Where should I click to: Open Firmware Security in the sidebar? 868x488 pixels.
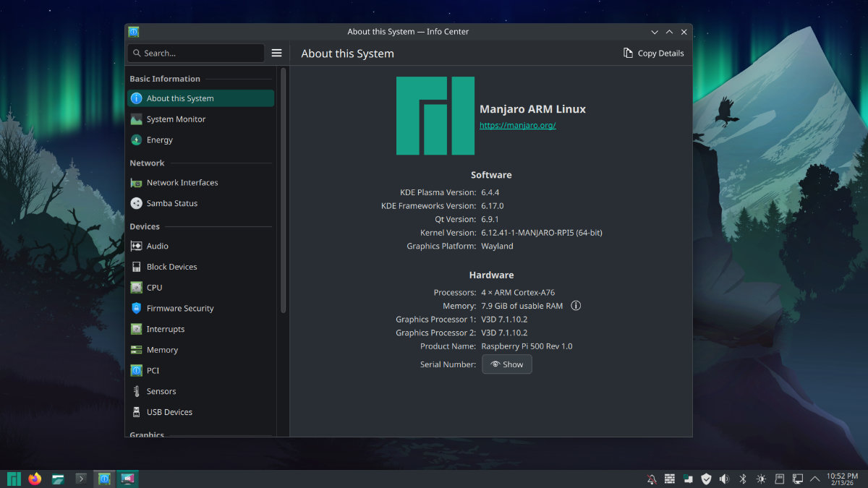tap(200, 308)
